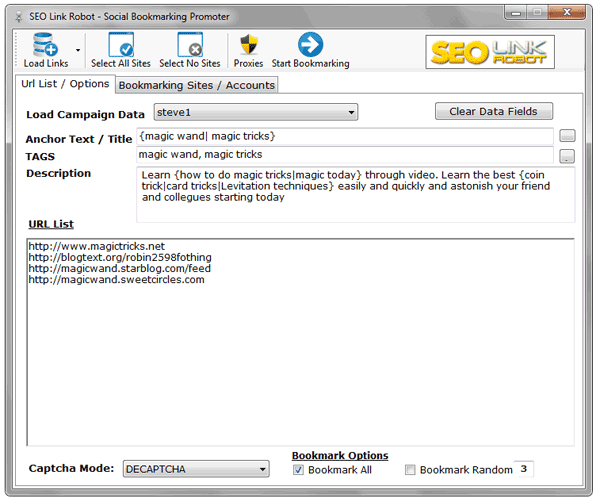
Task: Open the Proxies shield icon
Action: [248, 45]
